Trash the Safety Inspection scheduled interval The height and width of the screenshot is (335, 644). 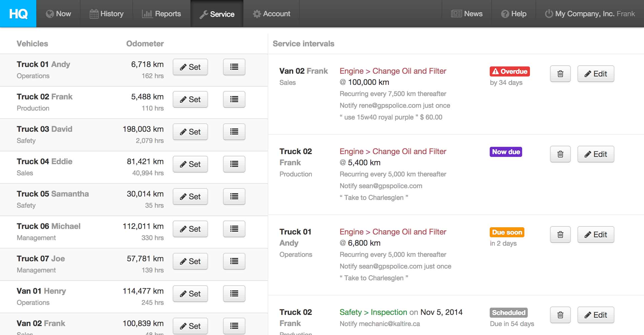(560, 315)
